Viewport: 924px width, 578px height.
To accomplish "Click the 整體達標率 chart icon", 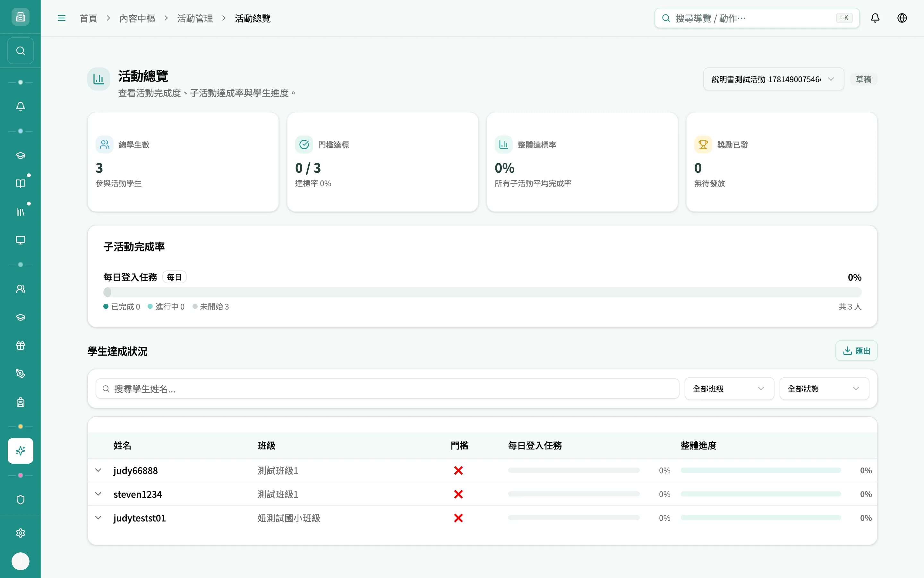I will [x=504, y=144].
